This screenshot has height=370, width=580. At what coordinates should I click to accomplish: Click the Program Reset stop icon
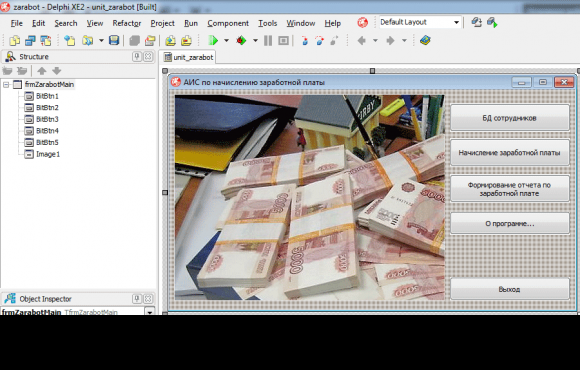pos(283,40)
